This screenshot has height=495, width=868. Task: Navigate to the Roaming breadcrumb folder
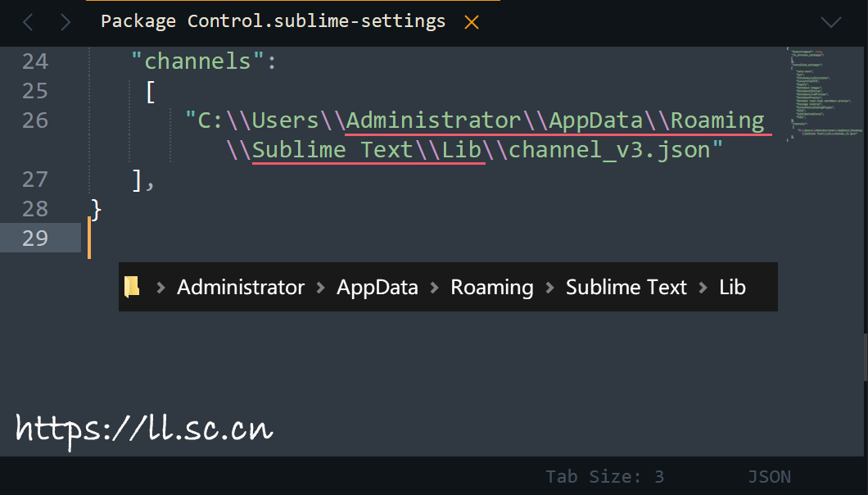point(492,288)
